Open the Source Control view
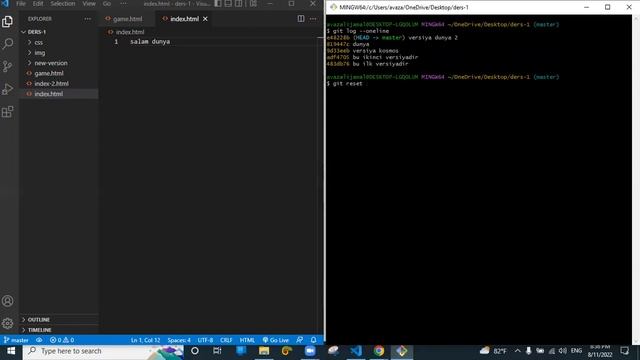The width and height of the screenshot is (640, 360). tap(7, 66)
